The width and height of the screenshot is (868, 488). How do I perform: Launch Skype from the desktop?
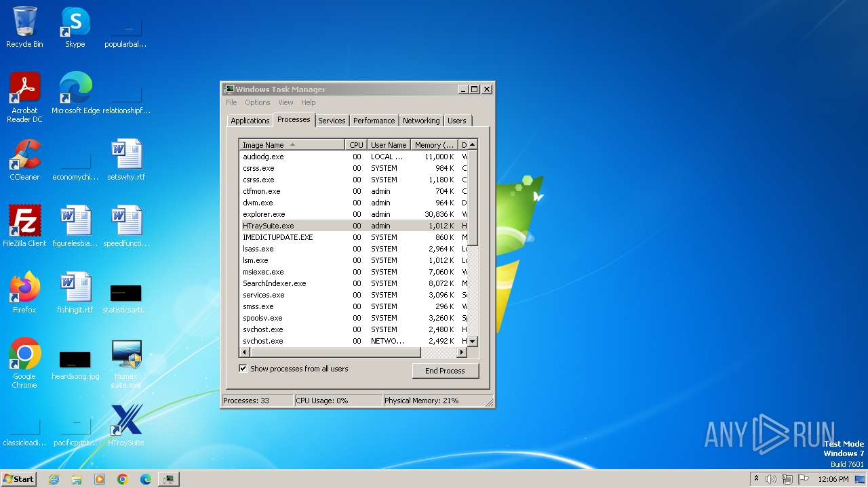[x=75, y=27]
